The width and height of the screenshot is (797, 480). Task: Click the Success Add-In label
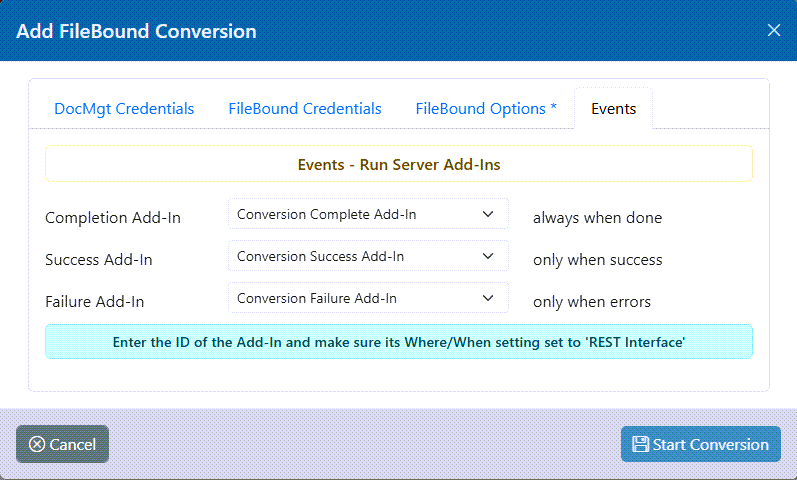pos(99,260)
